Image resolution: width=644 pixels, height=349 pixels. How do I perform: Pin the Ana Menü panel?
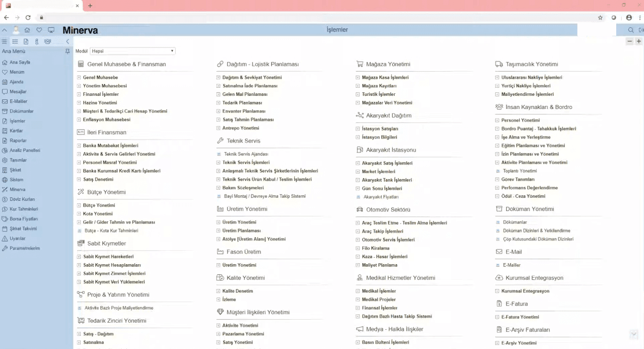(x=68, y=51)
